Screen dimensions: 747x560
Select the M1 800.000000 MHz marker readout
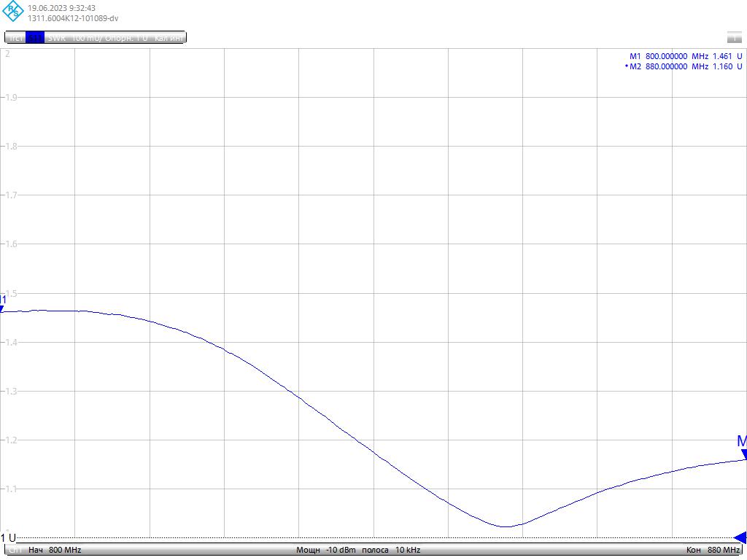tap(686, 56)
